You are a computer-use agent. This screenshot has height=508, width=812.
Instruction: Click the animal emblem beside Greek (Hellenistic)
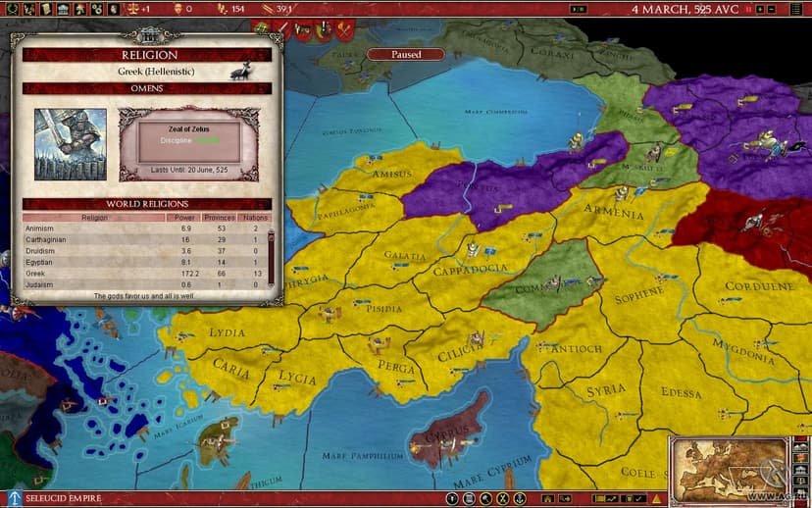click(x=241, y=71)
